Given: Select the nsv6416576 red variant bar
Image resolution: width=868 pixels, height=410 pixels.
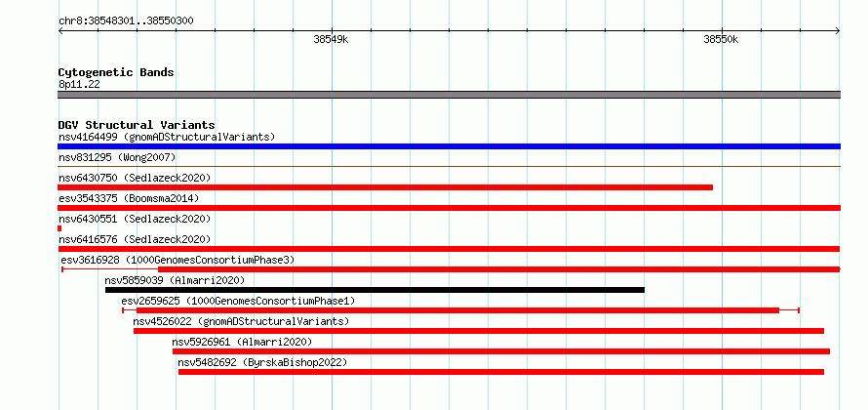Looking at the screenshot, I should 449,249.
